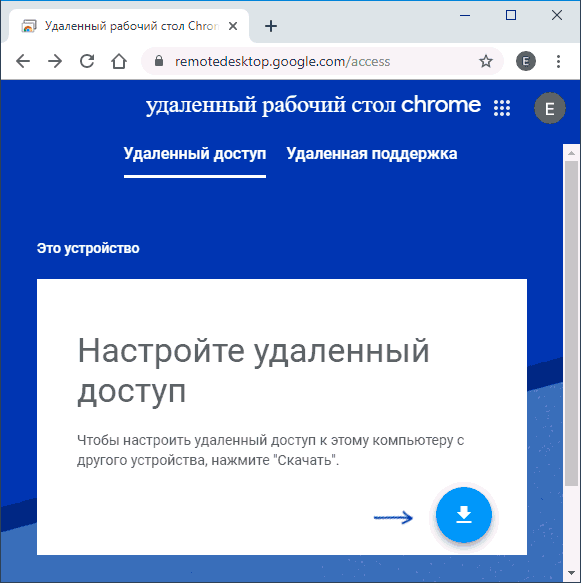This screenshot has width=581, height=583.
Task: Open the page account avatar E
Action: [550, 108]
